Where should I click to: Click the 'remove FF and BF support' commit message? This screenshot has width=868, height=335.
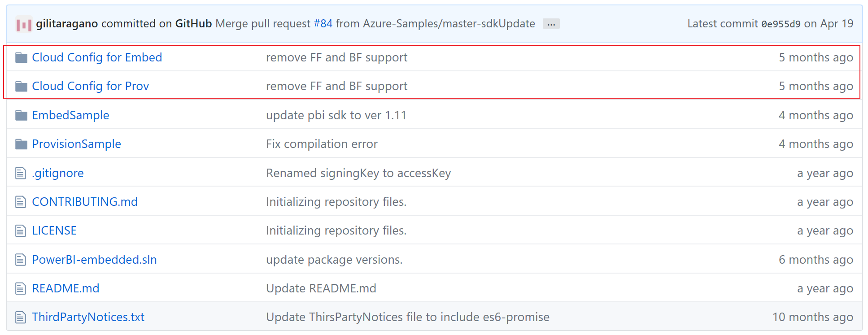(x=336, y=57)
